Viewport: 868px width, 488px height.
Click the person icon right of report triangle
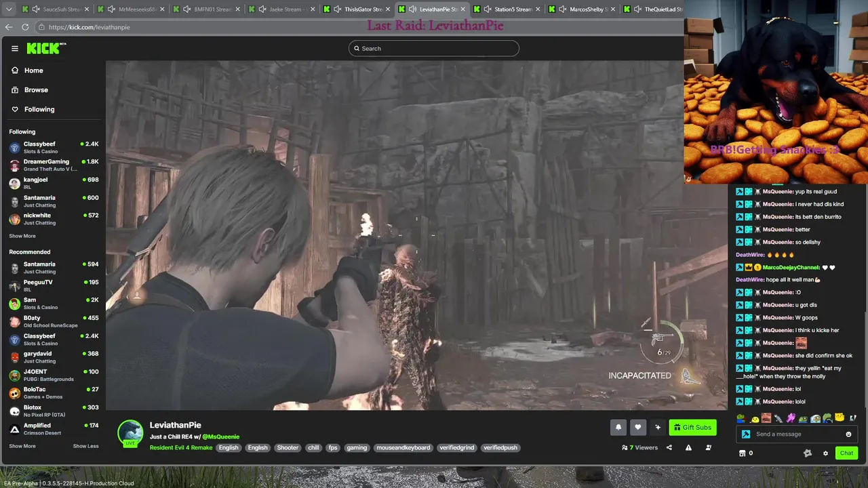[709, 447]
